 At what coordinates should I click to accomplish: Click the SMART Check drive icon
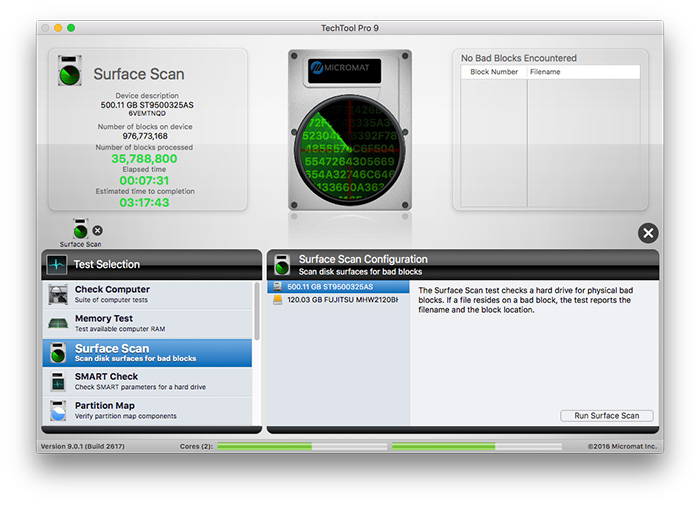(58, 382)
